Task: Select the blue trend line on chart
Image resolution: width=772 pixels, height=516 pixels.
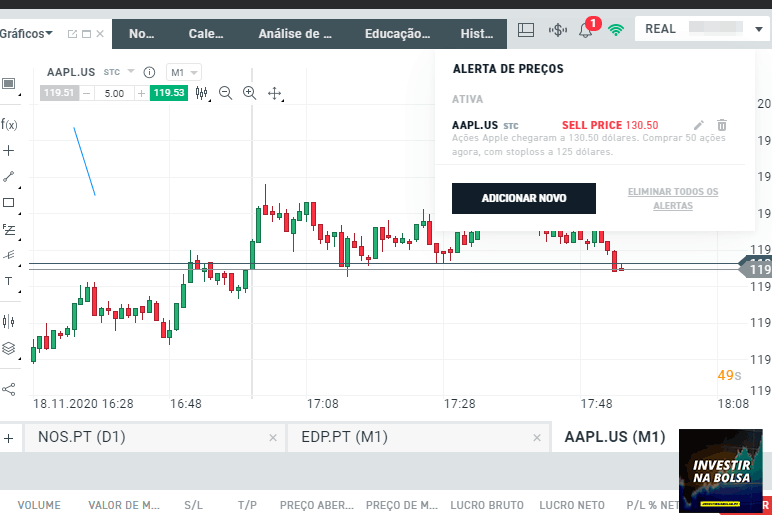Action: point(85,161)
